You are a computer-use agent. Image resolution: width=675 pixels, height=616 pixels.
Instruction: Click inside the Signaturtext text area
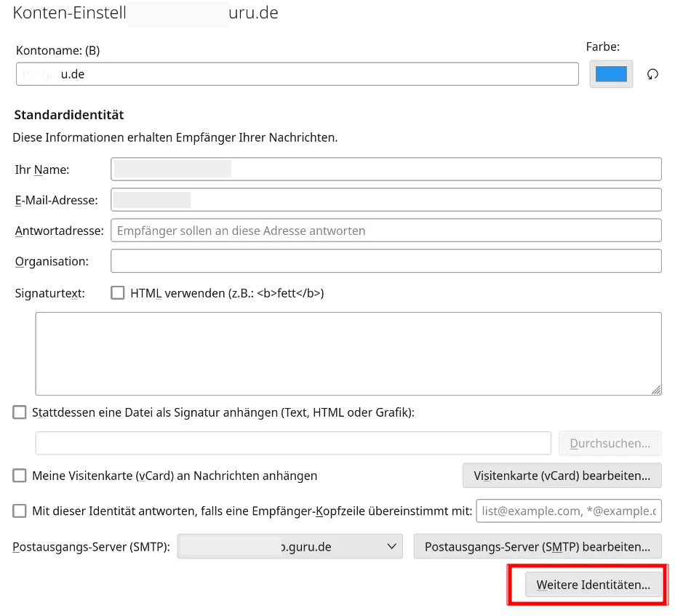tap(348, 353)
